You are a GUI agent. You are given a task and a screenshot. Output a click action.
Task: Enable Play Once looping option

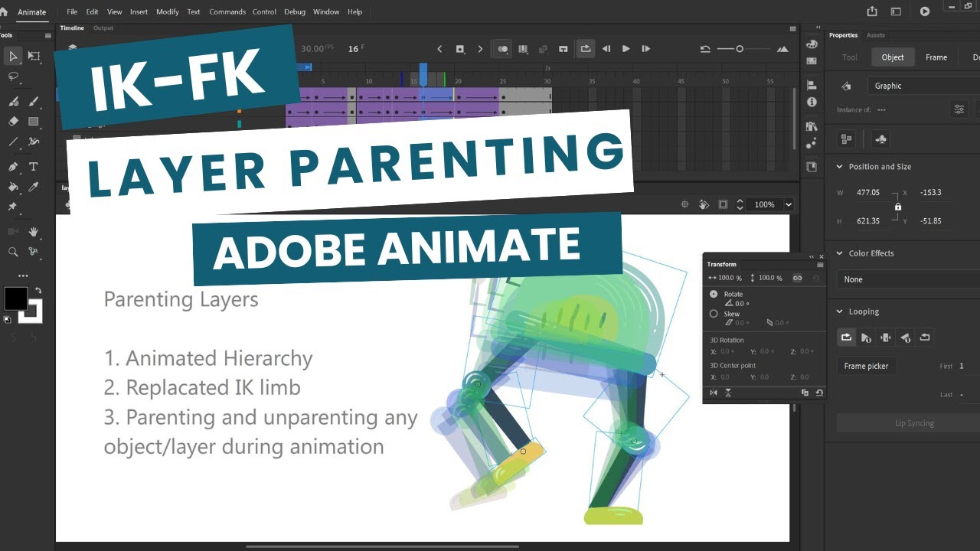pos(866,337)
